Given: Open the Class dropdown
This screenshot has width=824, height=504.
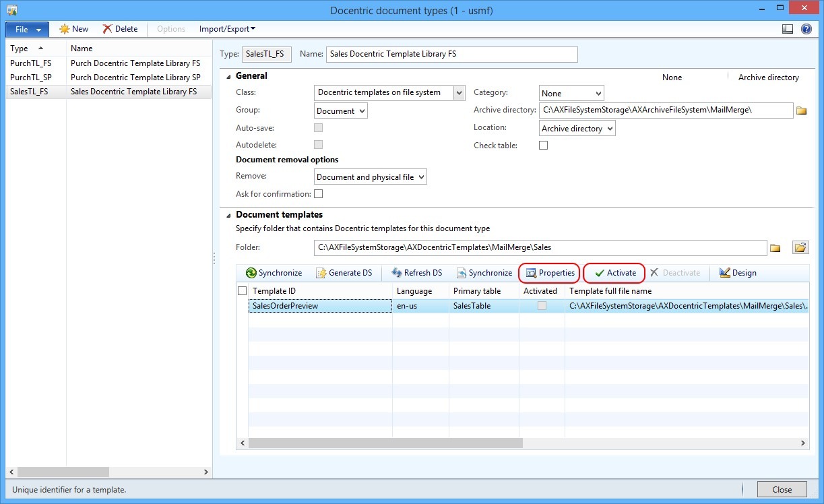Looking at the screenshot, I should click(459, 93).
